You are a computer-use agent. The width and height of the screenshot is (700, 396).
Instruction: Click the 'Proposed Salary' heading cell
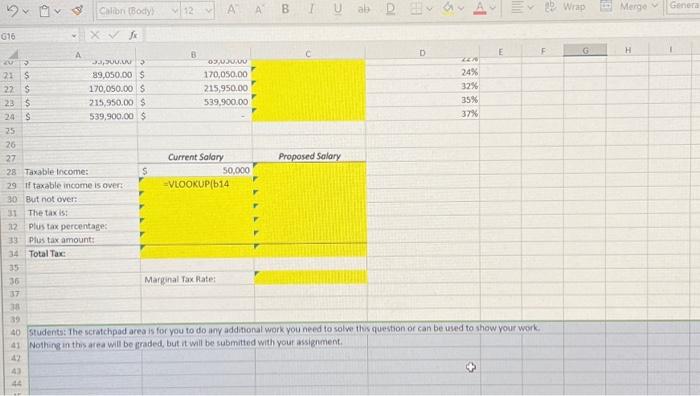point(309,156)
